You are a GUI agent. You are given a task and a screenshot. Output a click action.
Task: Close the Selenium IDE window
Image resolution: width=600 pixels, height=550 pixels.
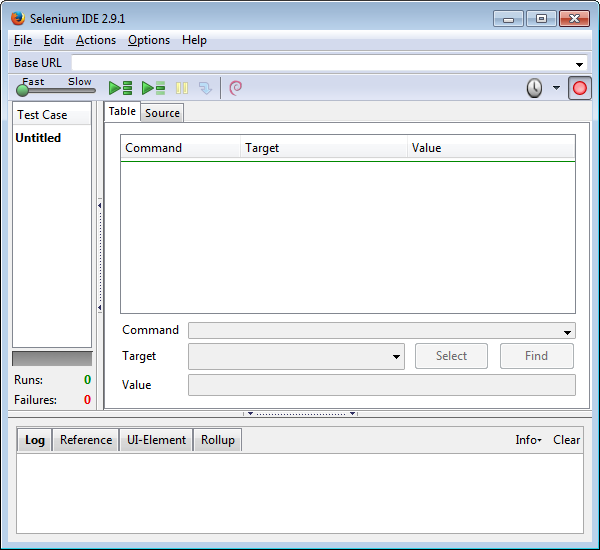[x=574, y=19]
